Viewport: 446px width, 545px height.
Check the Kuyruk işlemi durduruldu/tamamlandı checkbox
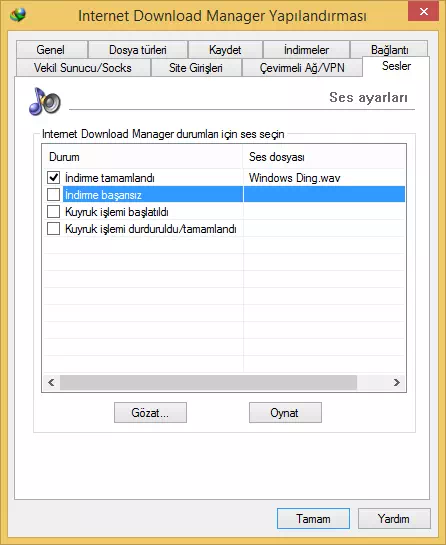54,228
